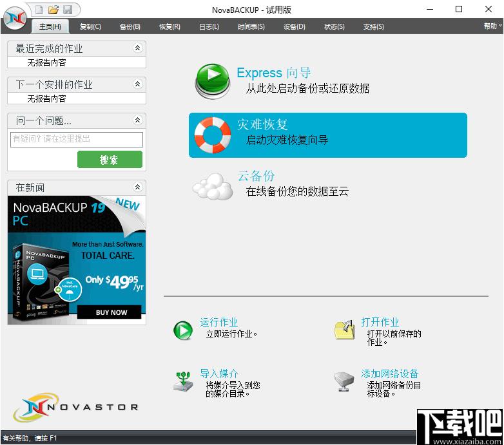The image size is (504, 445).
Task: Open the 帮助 help dropdown
Action: [x=493, y=26]
